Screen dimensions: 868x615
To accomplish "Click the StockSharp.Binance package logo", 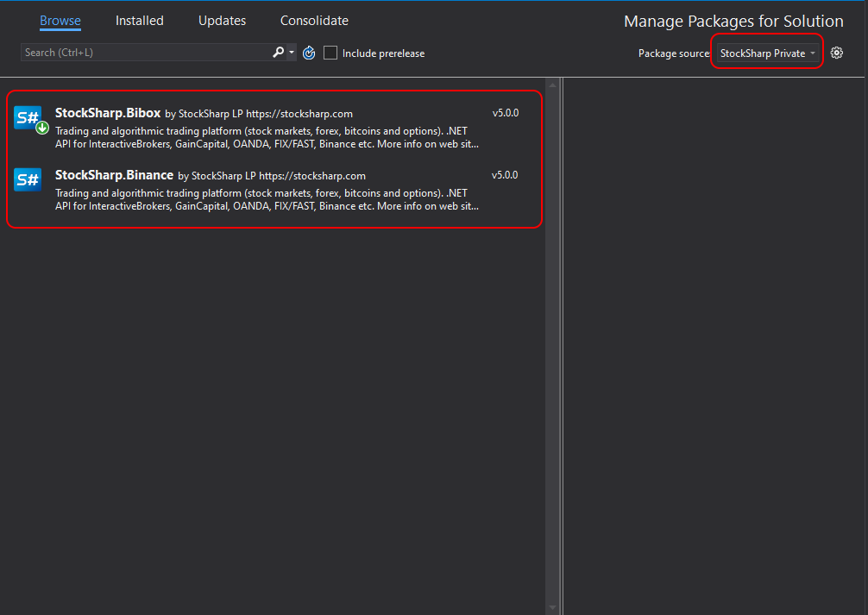I will pos(27,179).
